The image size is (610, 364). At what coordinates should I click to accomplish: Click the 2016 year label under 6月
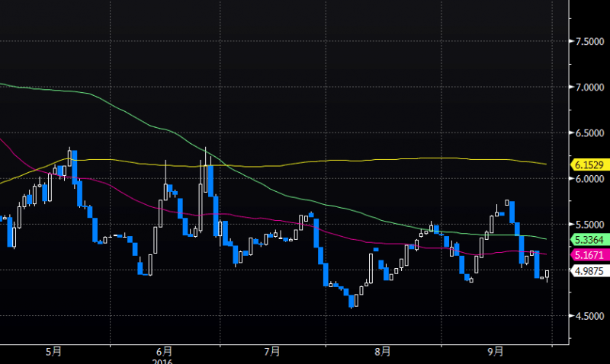click(162, 361)
